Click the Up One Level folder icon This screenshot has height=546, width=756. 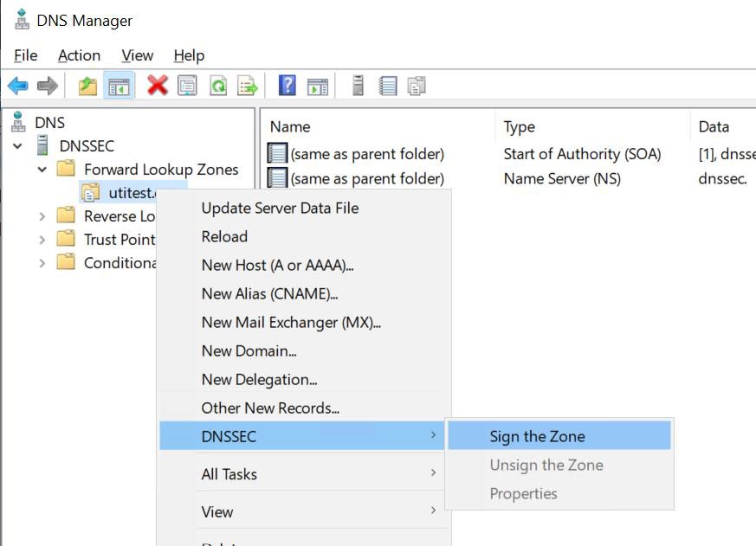[87, 86]
